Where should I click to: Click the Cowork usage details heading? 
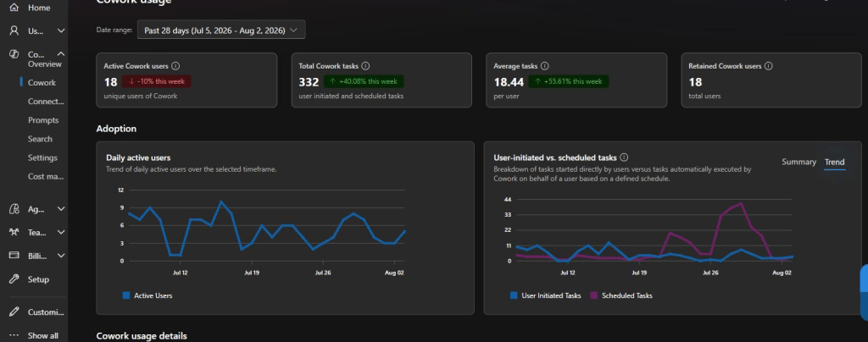click(142, 336)
